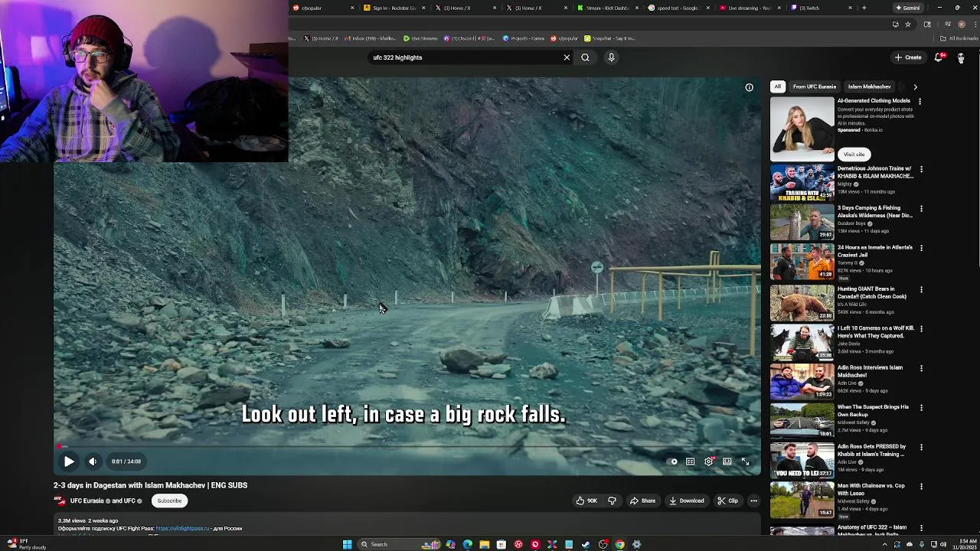Open the All Bookmarks folder
The width and height of the screenshot is (980, 551).
[x=959, y=38]
